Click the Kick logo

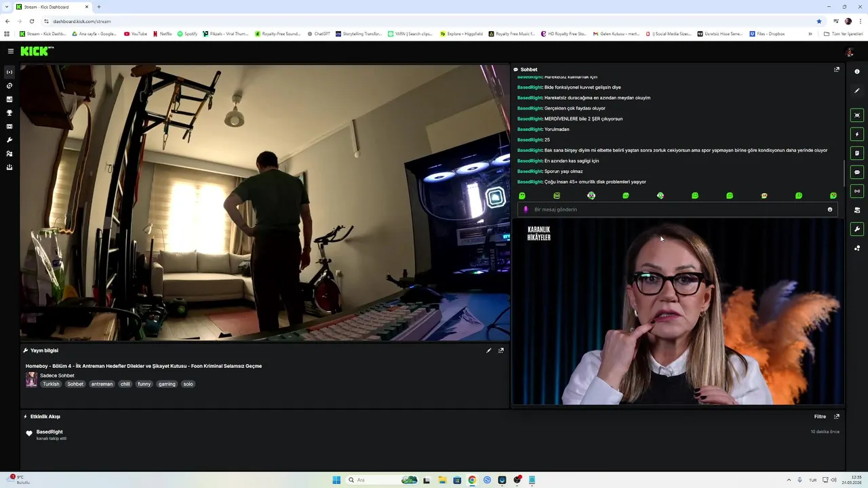[x=37, y=51]
